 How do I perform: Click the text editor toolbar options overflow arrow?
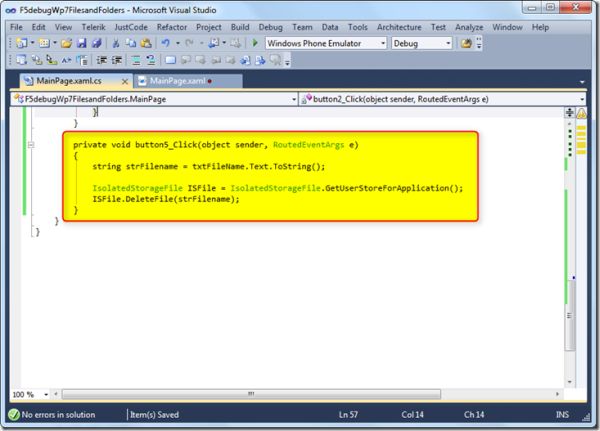(287, 60)
